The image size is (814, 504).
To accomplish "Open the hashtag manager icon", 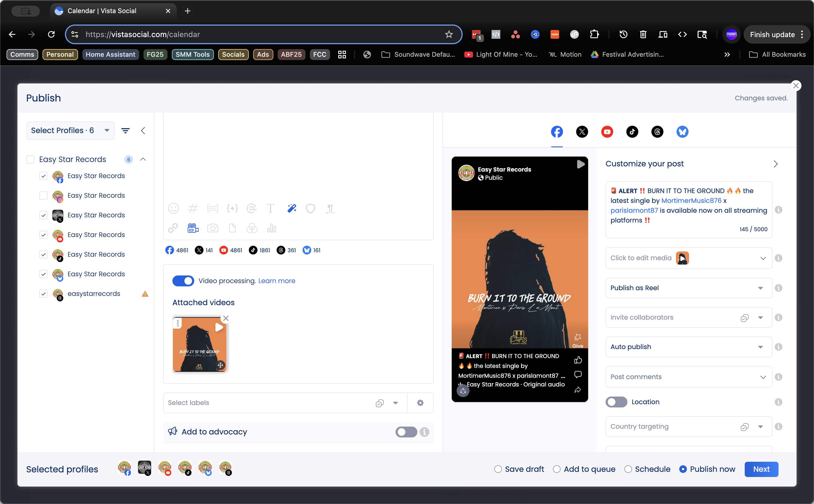I will [193, 209].
